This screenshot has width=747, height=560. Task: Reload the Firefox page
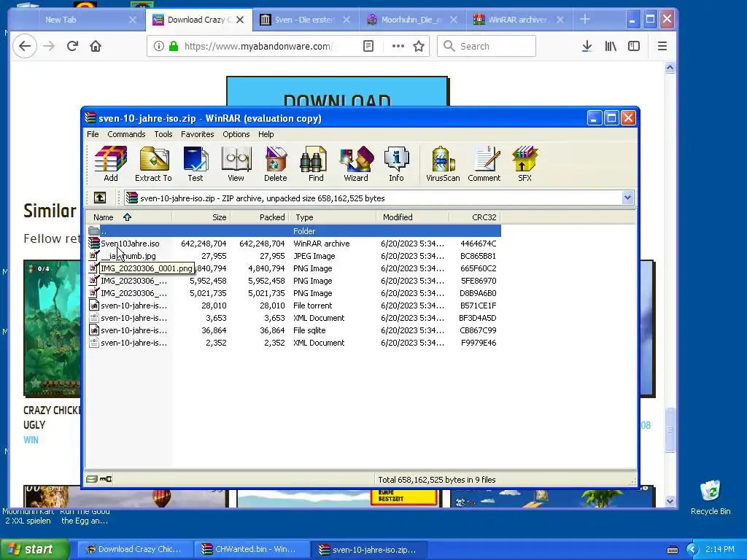click(x=72, y=46)
